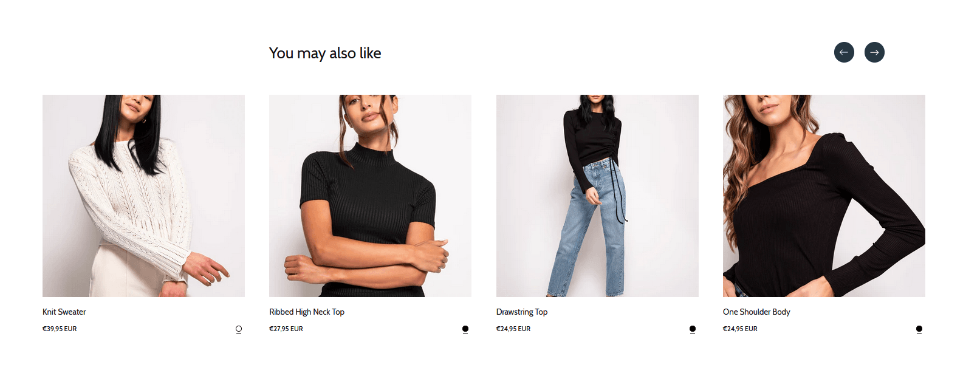Open the Drawstring Top product photo
The width and height of the screenshot is (980, 373).
(597, 196)
